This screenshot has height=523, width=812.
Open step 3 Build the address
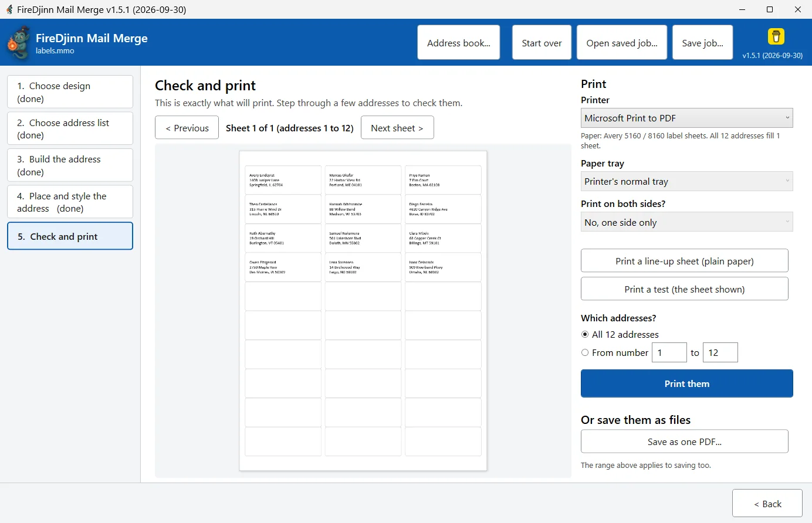coord(70,165)
